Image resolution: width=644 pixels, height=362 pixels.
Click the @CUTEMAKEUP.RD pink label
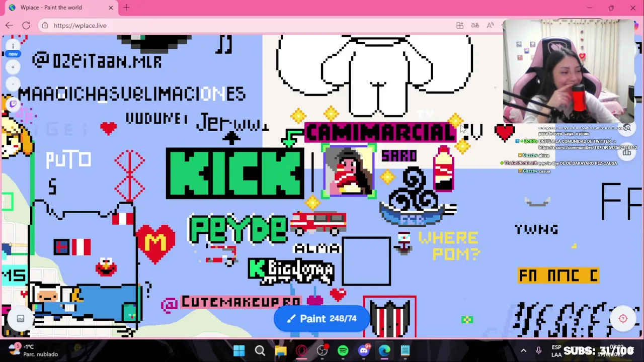click(x=231, y=303)
